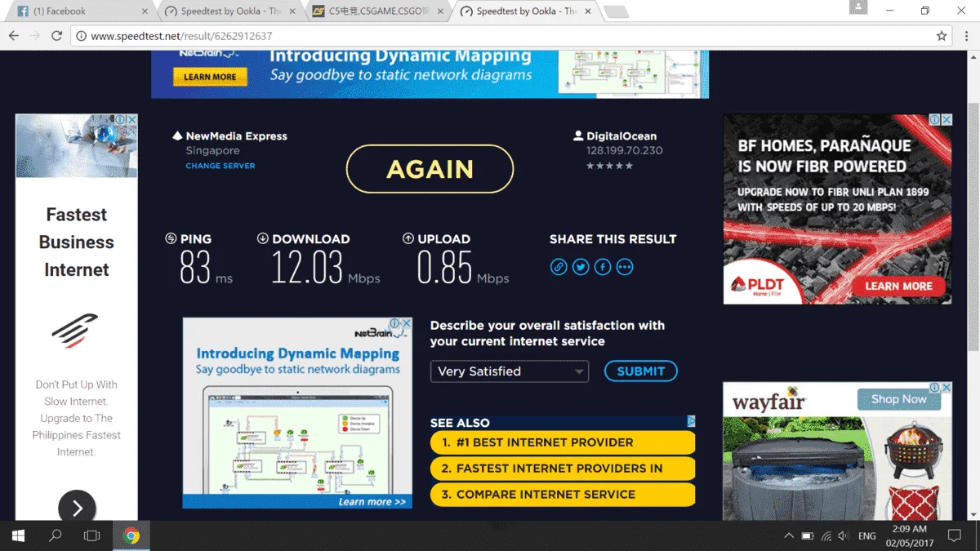Click the Chrome taskbar icon
Image resolution: width=980 pixels, height=551 pixels.
tap(131, 536)
